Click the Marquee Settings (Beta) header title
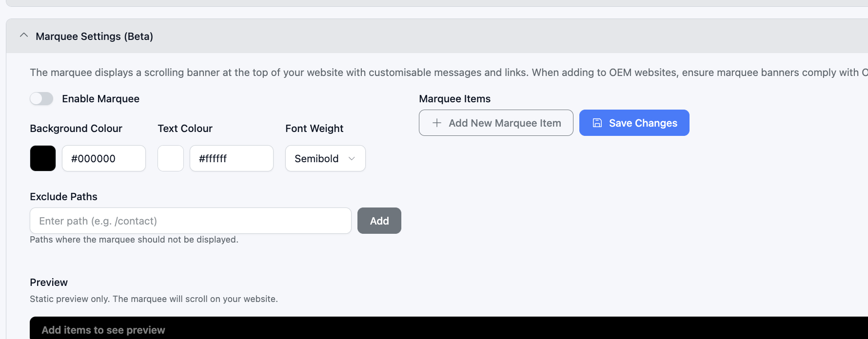 [x=94, y=37]
